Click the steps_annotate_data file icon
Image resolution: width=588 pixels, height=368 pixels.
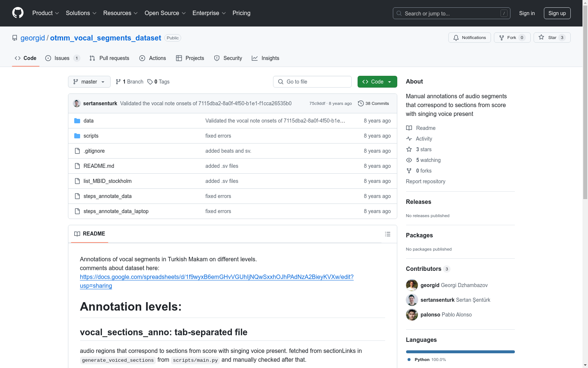(x=77, y=196)
